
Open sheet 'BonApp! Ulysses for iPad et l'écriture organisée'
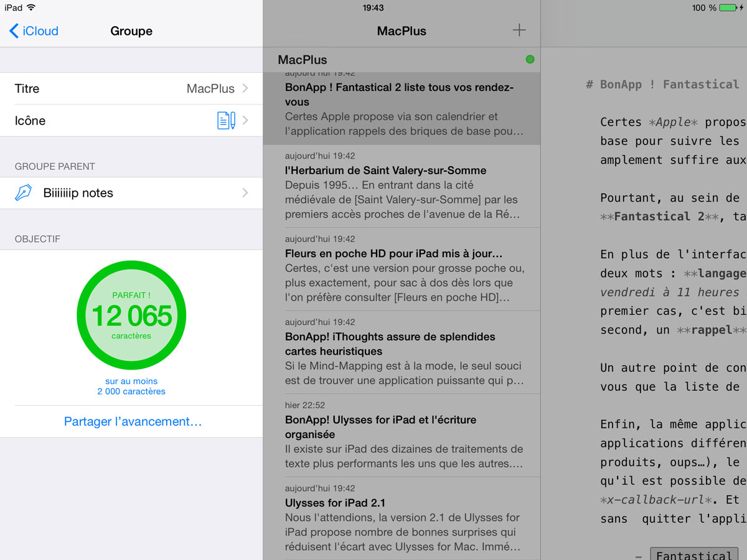click(402, 436)
